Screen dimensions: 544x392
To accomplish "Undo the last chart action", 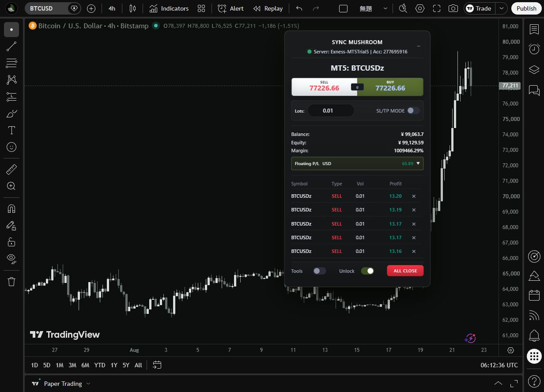I will pos(299,8).
